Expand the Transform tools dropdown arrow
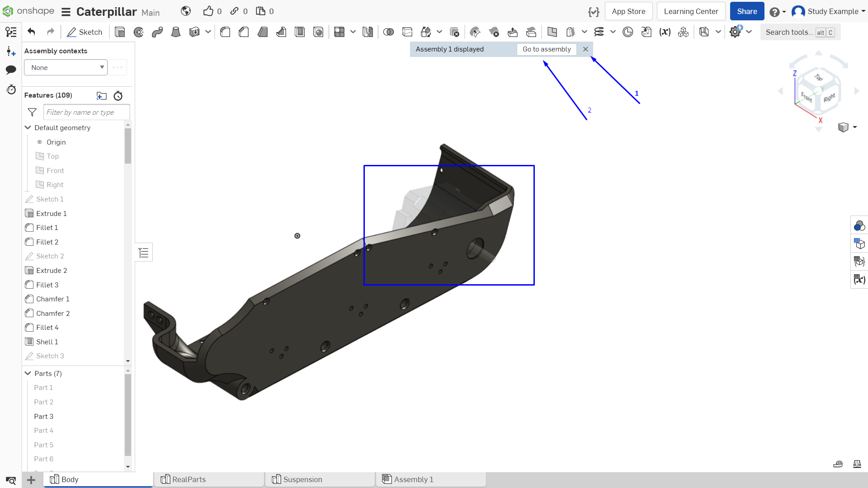868x488 pixels. 439,32
